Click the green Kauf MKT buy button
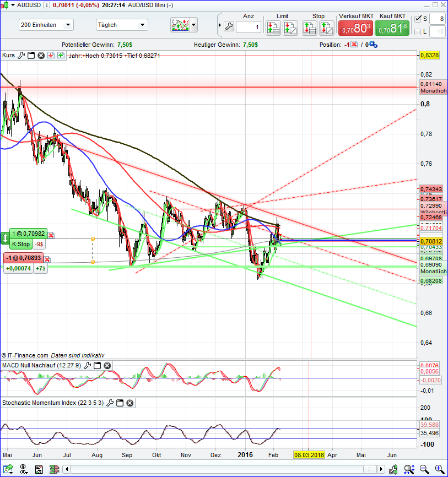The width and height of the screenshot is (448, 477). pos(392,28)
